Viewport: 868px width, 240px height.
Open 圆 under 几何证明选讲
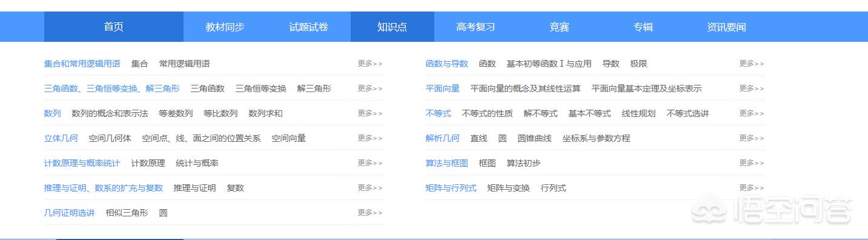click(x=164, y=213)
